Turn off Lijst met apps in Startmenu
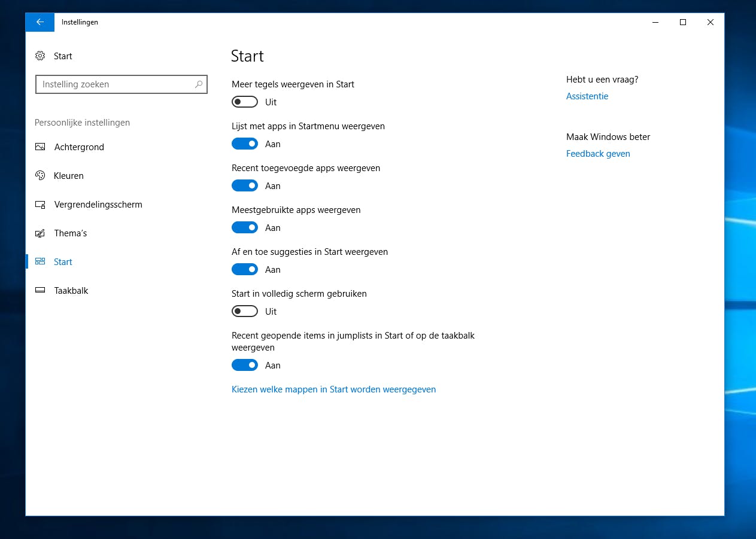 pyautogui.click(x=245, y=144)
